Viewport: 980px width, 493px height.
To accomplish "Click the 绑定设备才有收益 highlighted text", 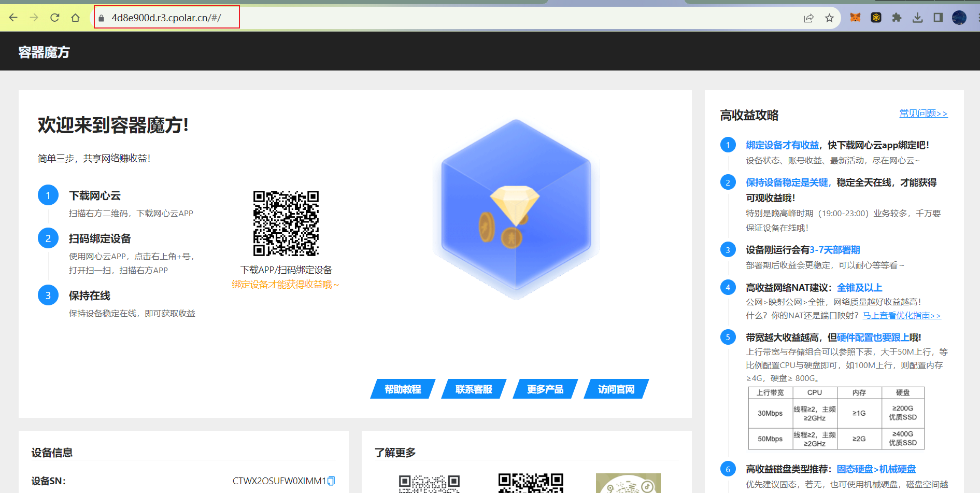I will tap(783, 145).
